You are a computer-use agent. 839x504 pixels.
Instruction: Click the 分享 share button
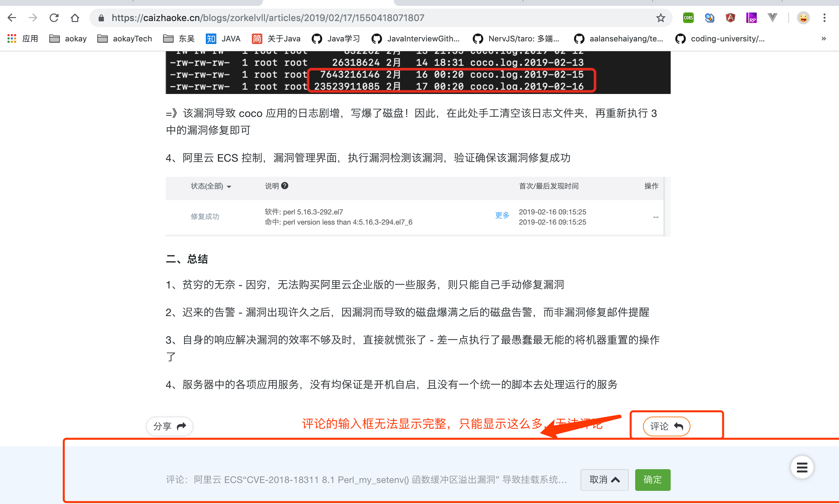169,426
